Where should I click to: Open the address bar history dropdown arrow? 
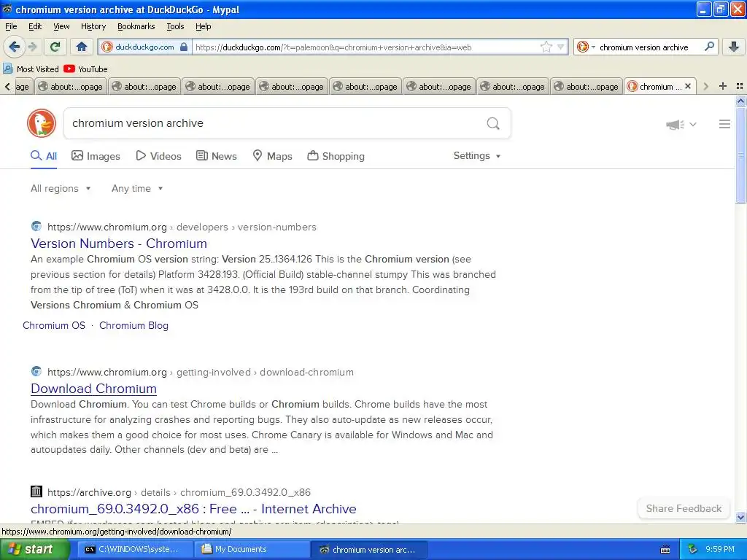point(561,47)
